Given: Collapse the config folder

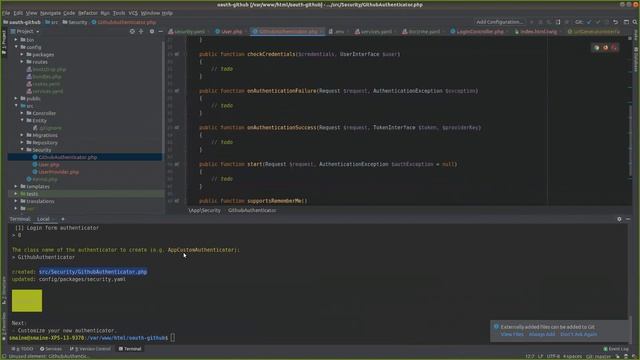Looking at the screenshot, I should coord(16,47).
